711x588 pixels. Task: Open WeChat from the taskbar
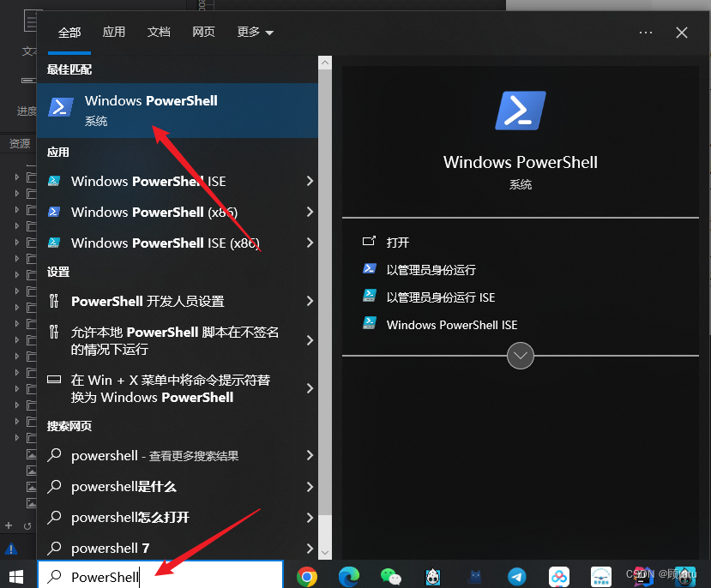tap(391, 577)
